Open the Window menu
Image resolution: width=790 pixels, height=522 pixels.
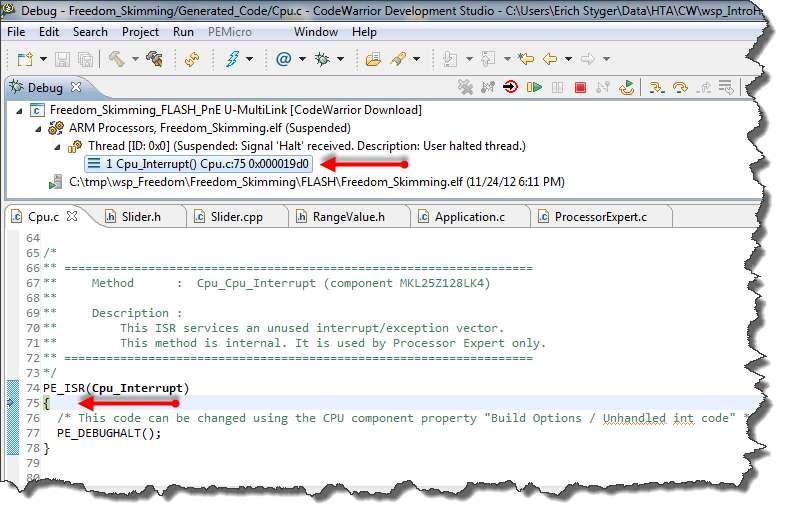tap(316, 32)
